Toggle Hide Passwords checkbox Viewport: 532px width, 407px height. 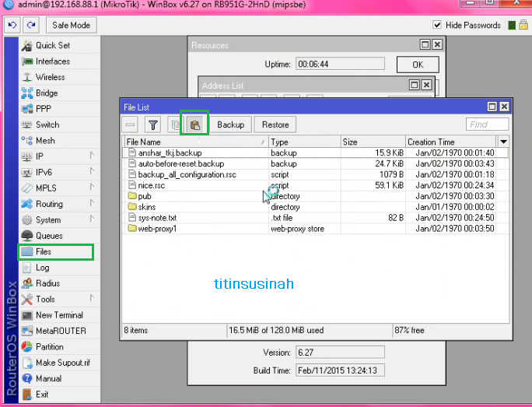click(437, 25)
